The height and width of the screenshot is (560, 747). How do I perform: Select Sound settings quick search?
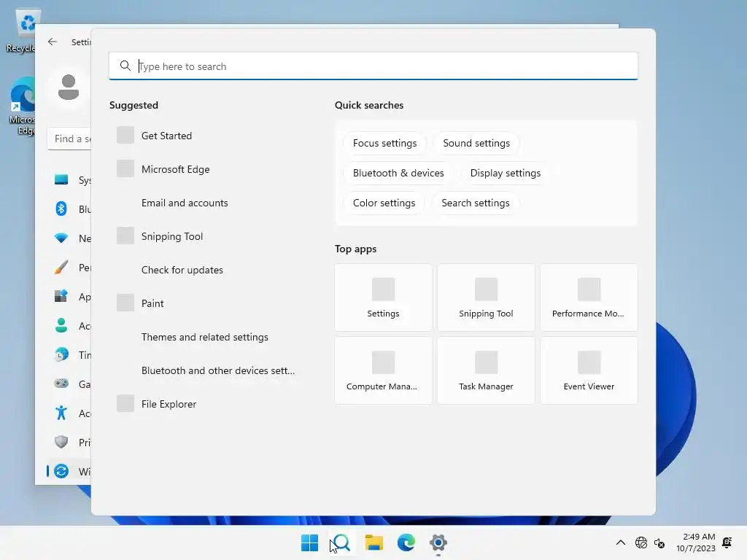click(476, 143)
